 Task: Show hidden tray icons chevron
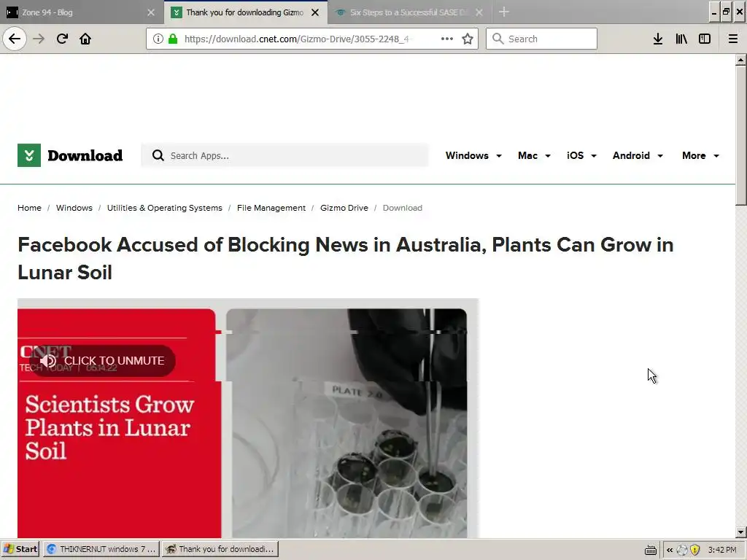670,550
